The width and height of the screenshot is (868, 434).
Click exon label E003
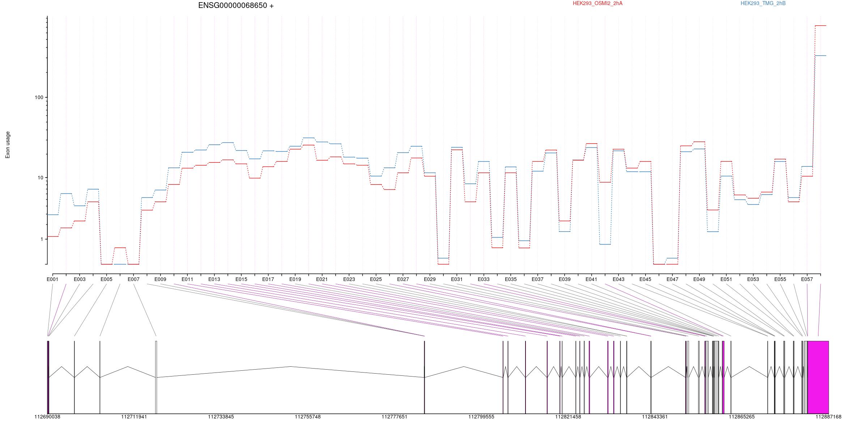(80, 279)
